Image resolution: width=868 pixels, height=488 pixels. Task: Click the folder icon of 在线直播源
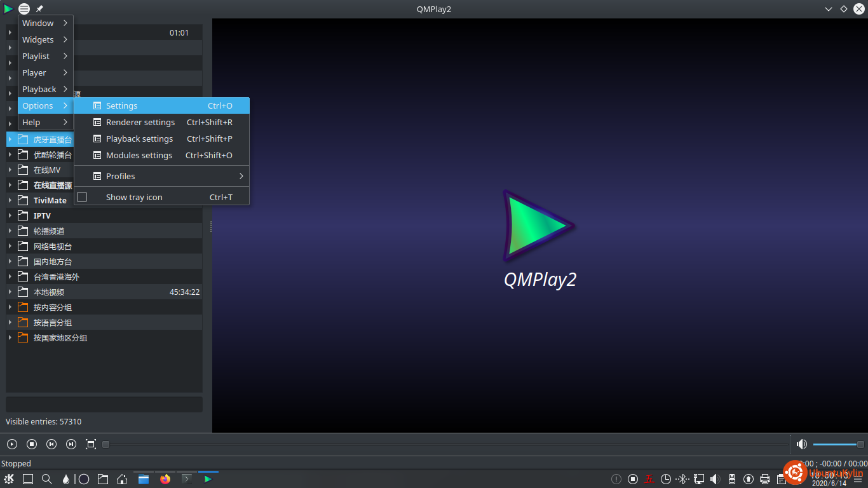[x=23, y=185]
